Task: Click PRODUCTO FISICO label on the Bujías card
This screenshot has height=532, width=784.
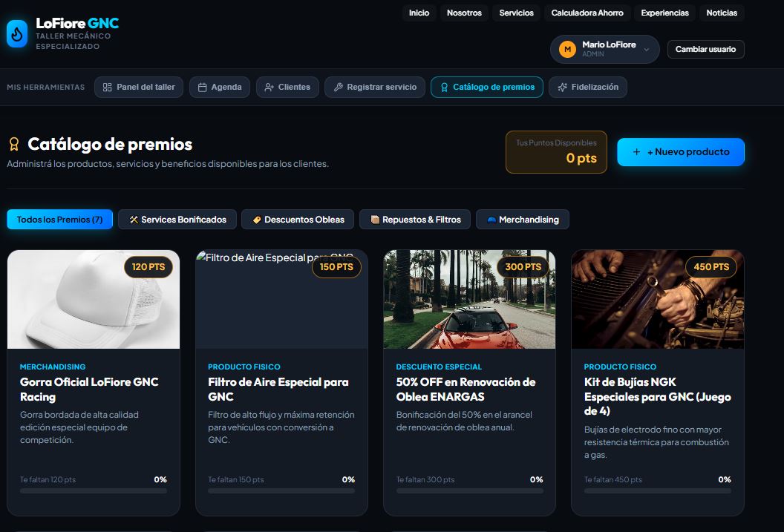Action: coord(620,367)
